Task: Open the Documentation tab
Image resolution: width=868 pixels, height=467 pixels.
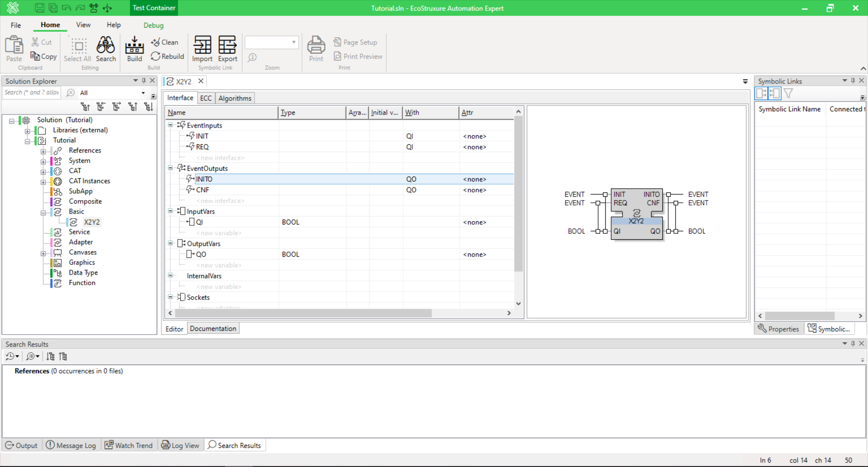Action: 213,329
